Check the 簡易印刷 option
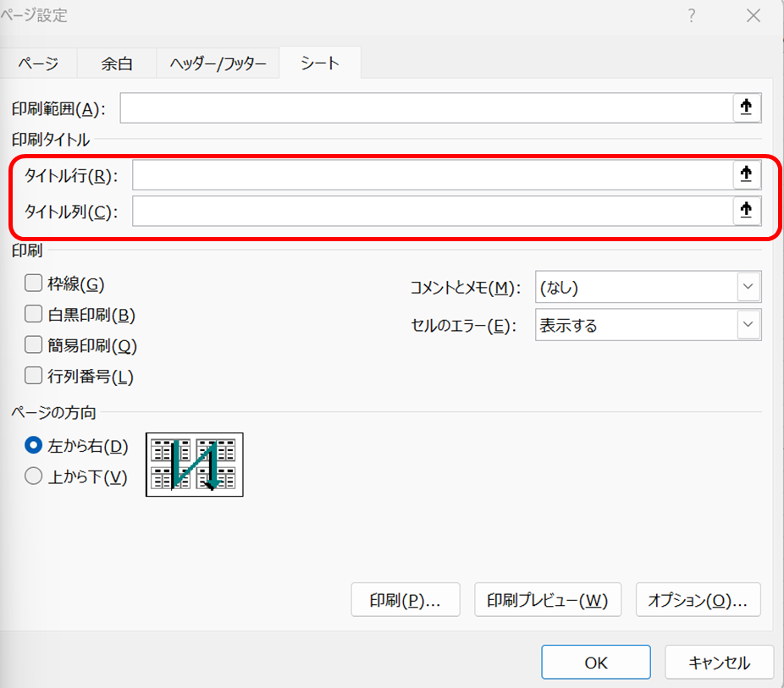This screenshot has height=688, width=784. coord(34,345)
